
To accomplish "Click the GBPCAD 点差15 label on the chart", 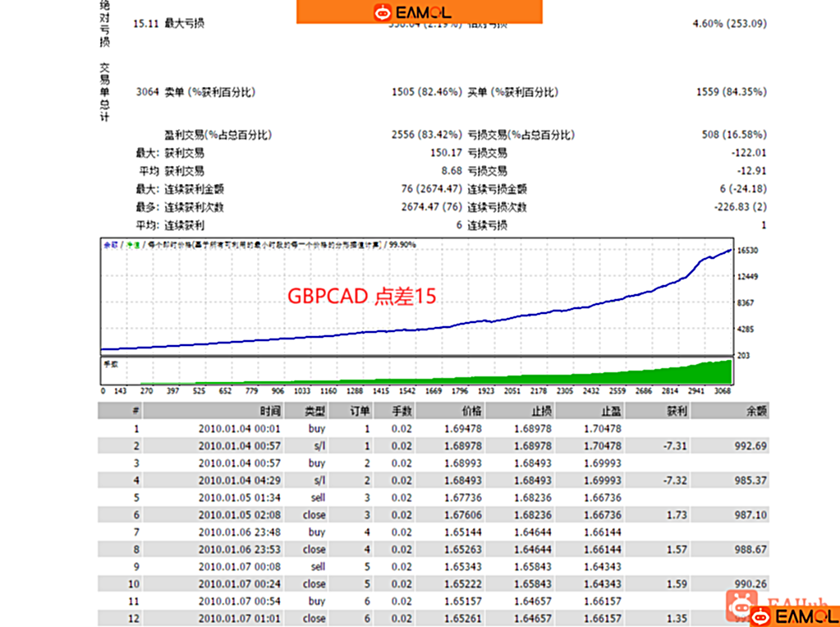I will point(361,297).
